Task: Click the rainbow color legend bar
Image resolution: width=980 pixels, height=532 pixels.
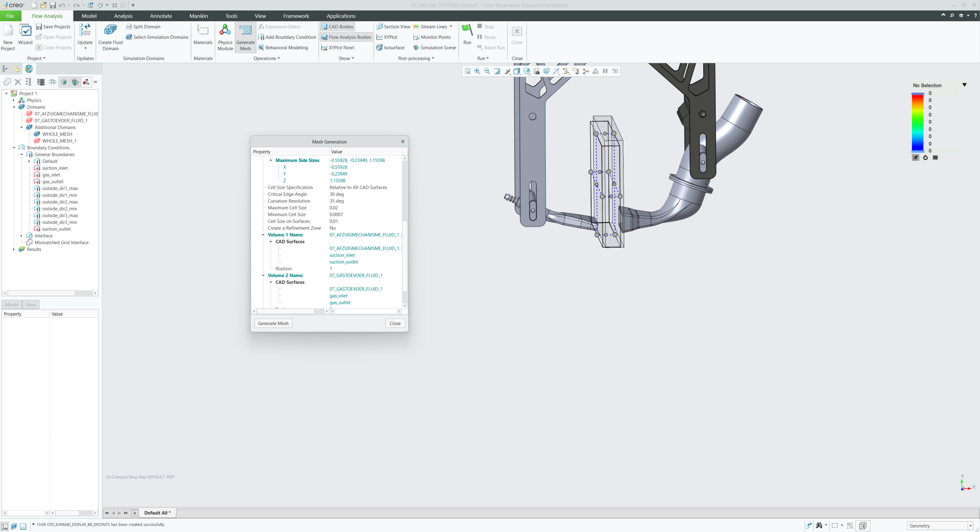Action: click(x=917, y=122)
